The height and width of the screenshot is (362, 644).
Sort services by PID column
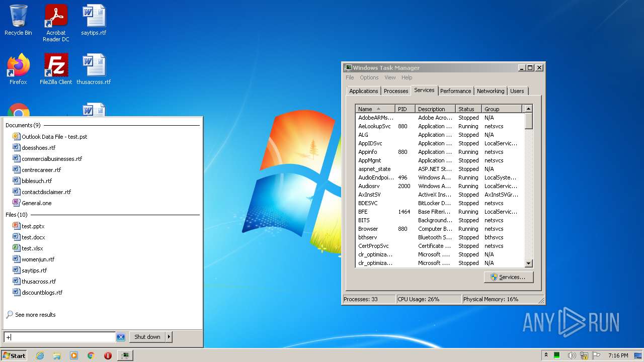(405, 109)
